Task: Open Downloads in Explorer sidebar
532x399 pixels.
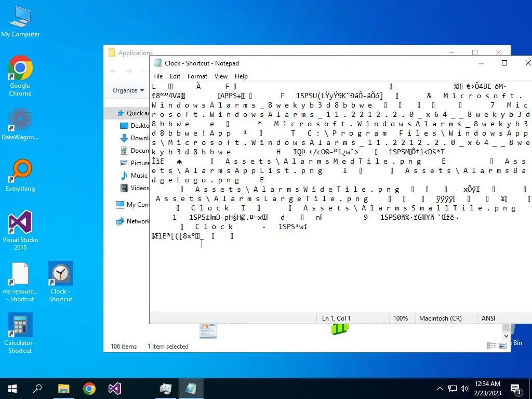Action: click(135, 138)
